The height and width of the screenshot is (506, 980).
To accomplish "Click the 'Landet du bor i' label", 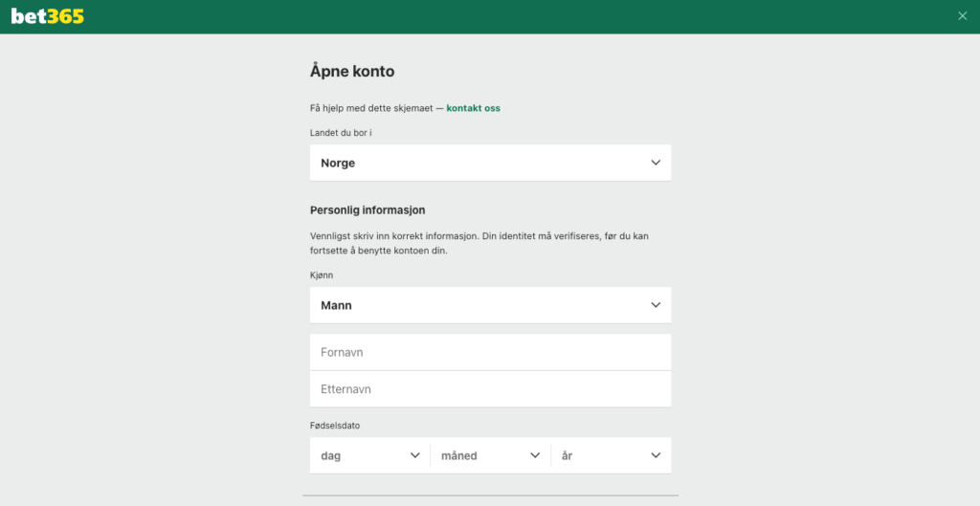I will 341,132.
